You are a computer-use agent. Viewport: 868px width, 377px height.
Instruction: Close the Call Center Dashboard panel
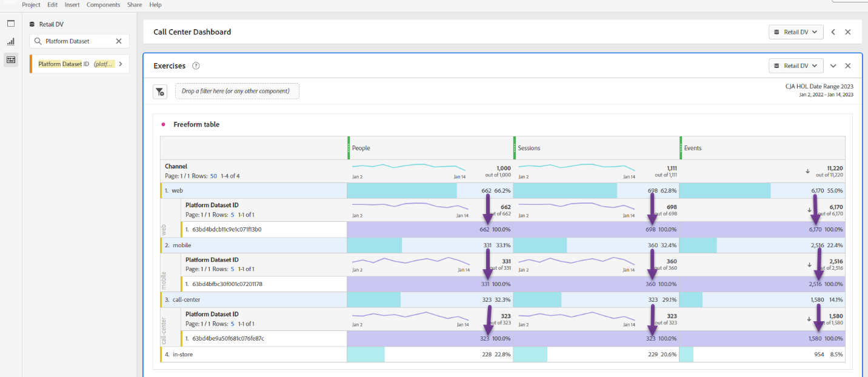(848, 32)
